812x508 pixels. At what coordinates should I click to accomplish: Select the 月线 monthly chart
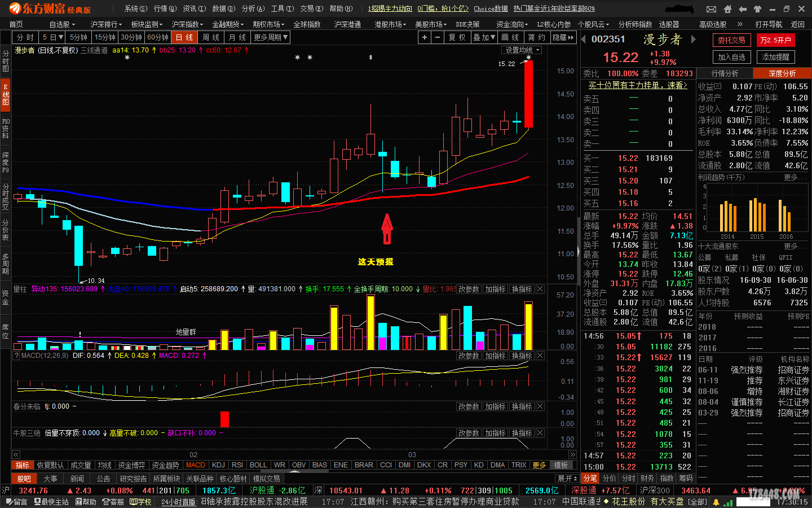tap(237, 37)
